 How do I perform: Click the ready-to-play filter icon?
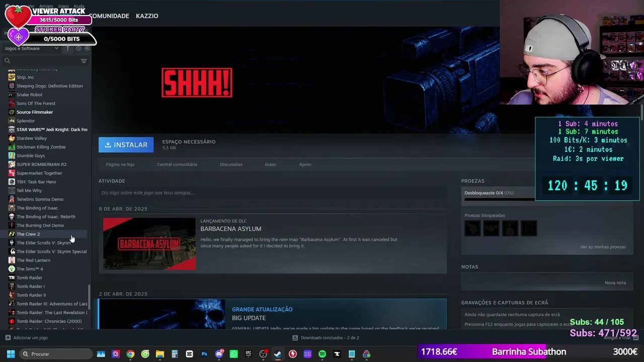[87, 48]
